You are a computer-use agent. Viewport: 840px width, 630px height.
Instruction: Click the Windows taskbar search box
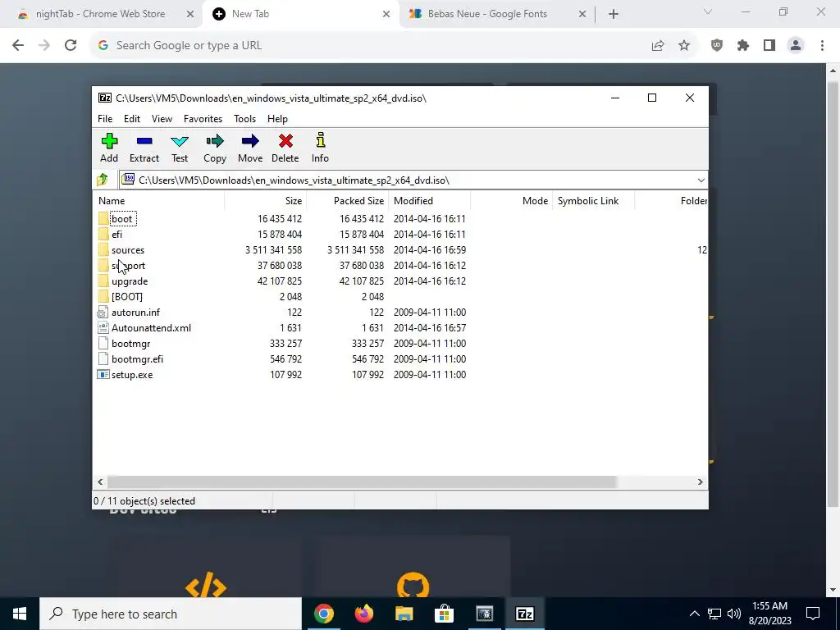pos(171,614)
